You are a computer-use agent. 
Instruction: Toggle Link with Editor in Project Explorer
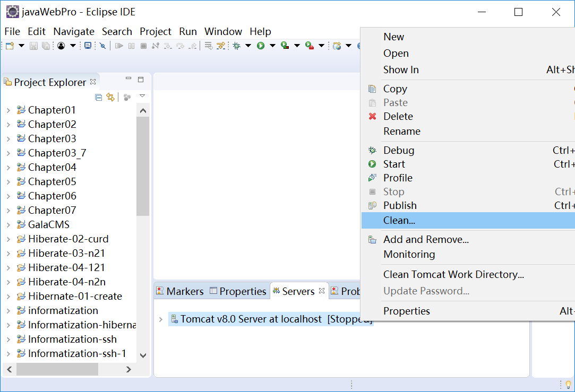click(110, 97)
